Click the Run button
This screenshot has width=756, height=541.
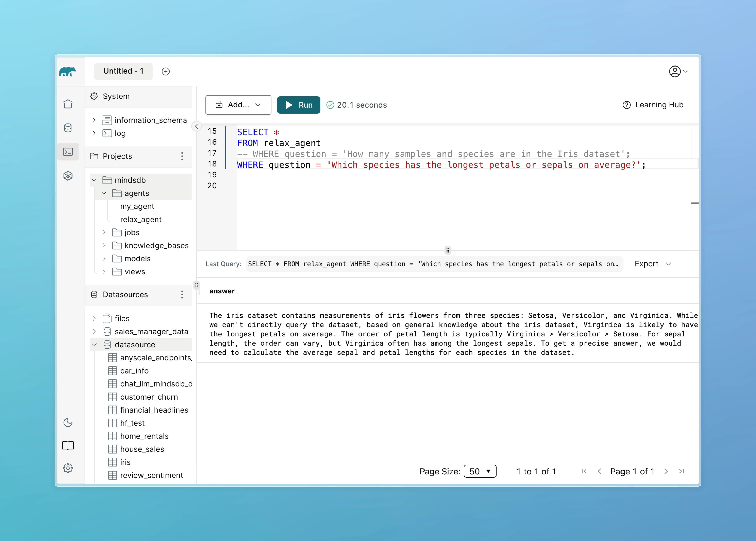(298, 105)
